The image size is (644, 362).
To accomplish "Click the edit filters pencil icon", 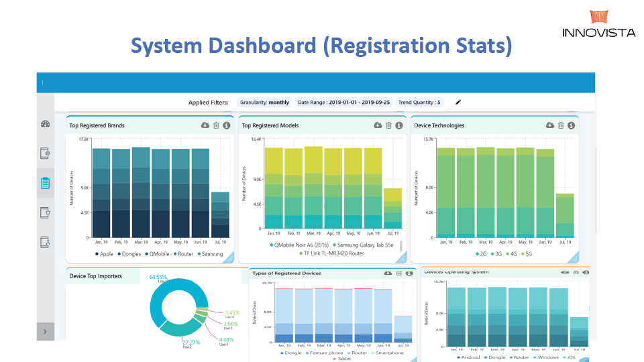I will point(458,103).
